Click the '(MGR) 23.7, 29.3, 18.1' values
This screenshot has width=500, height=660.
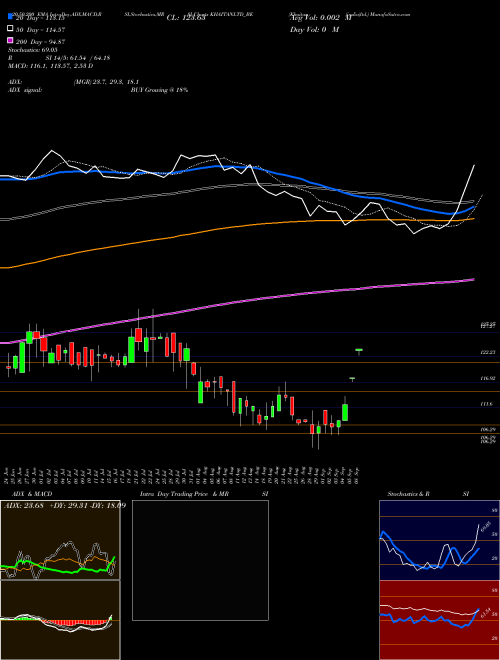tap(106, 82)
